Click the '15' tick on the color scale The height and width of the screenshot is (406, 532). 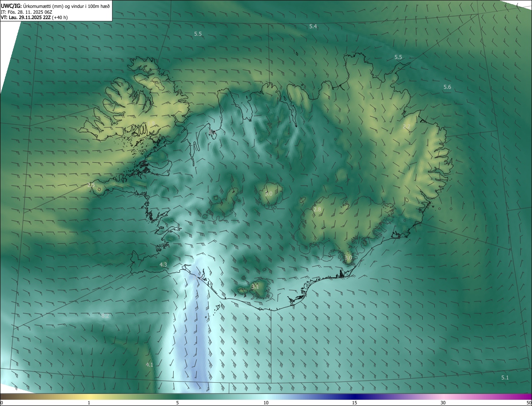(355, 403)
